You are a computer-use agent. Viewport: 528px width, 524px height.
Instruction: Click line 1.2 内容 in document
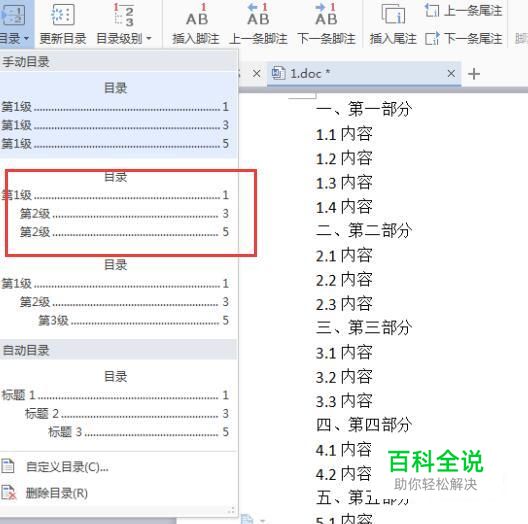point(344,158)
